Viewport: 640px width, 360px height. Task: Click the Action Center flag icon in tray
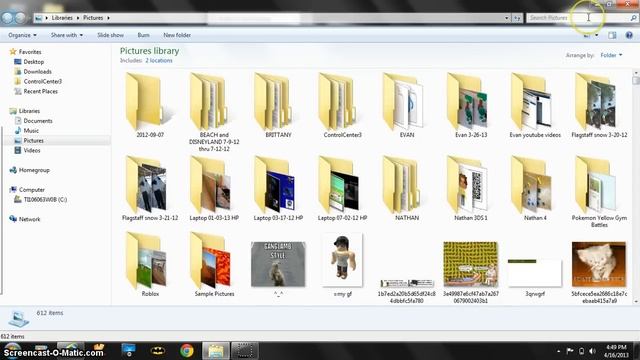pyautogui.click(x=570, y=351)
